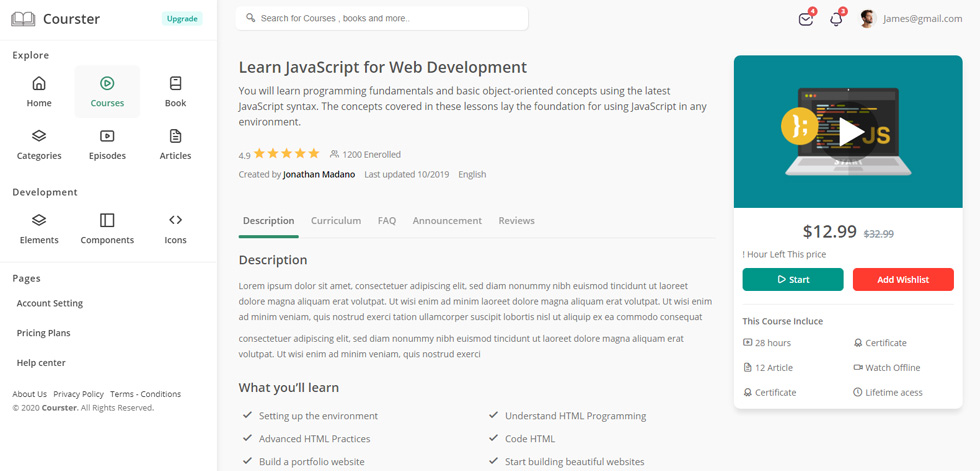Open Home from the Explore section

pyautogui.click(x=39, y=92)
